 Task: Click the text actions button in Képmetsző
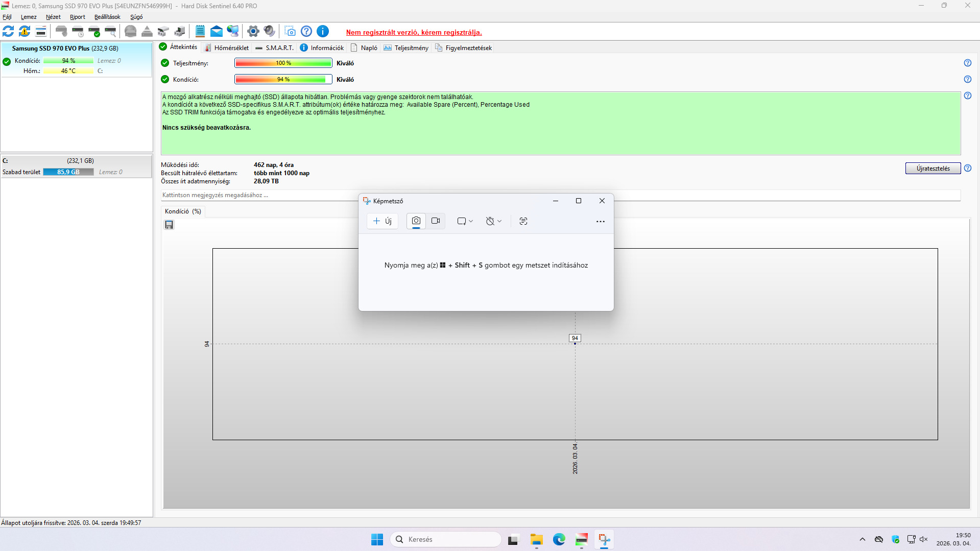523,221
